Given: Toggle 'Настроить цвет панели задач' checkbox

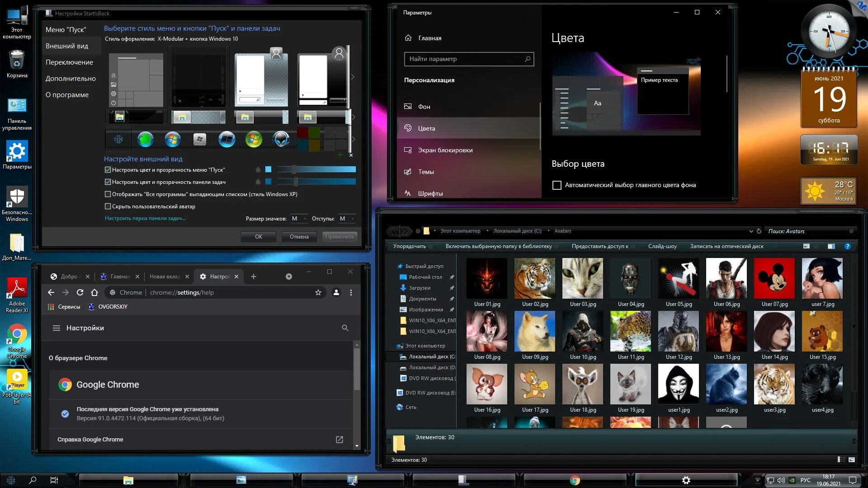Looking at the screenshot, I should (x=108, y=182).
